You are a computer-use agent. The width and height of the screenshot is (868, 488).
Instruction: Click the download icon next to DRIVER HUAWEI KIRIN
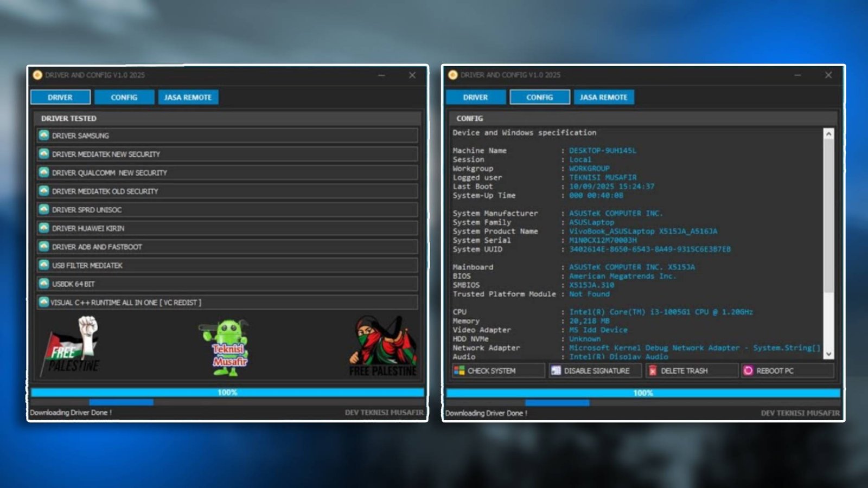(x=44, y=228)
